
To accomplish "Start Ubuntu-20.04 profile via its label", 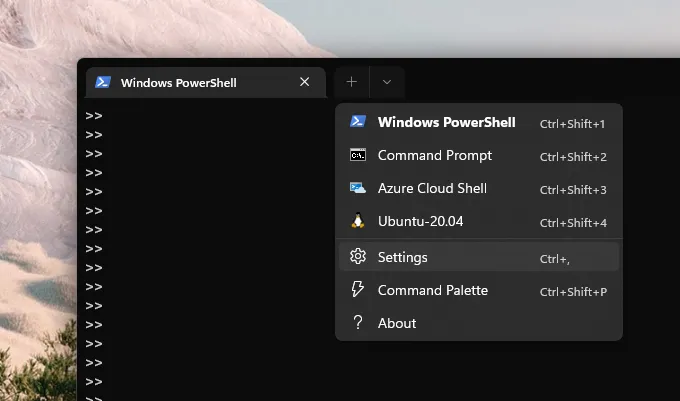I will tap(421, 221).
